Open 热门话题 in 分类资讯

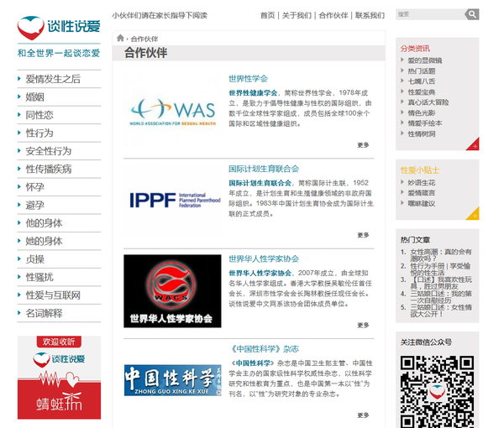click(422, 71)
